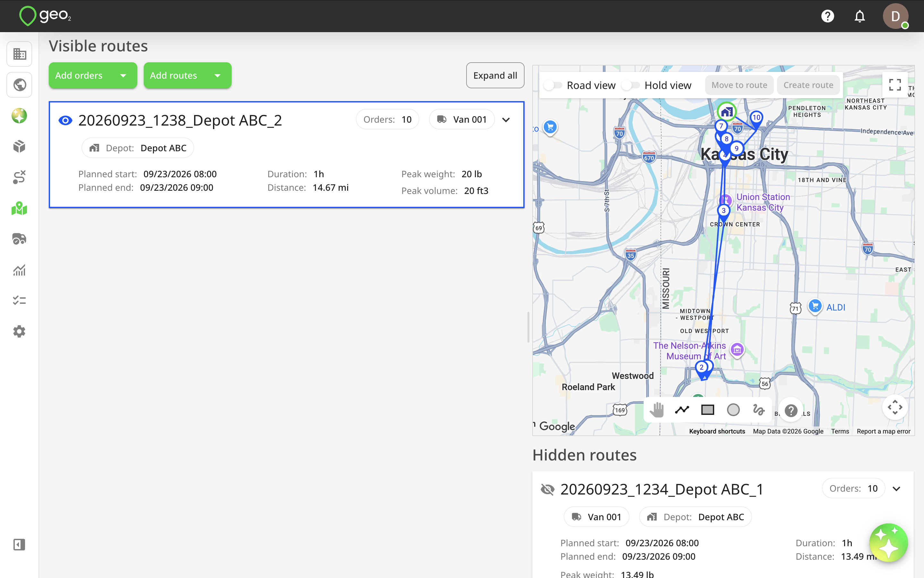This screenshot has height=578, width=924.
Task: Click the Van 001 chip on hidden route
Action: pos(596,517)
